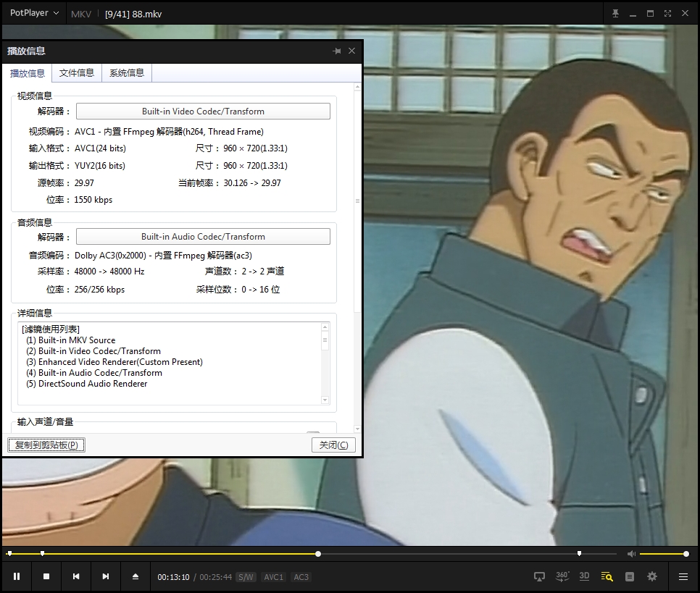This screenshot has height=593, width=700.
Task: Click the AC3 audio codec label
Action: pos(301,577)
